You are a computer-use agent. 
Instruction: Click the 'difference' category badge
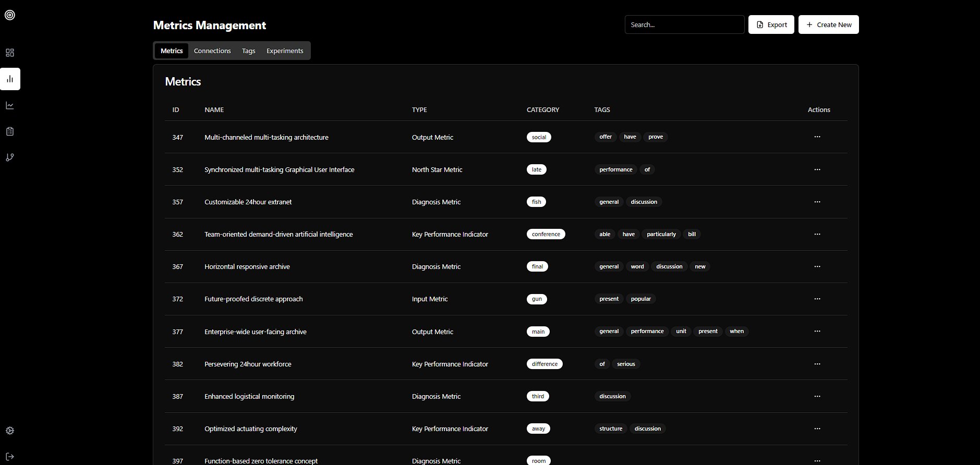pos(545,364)
